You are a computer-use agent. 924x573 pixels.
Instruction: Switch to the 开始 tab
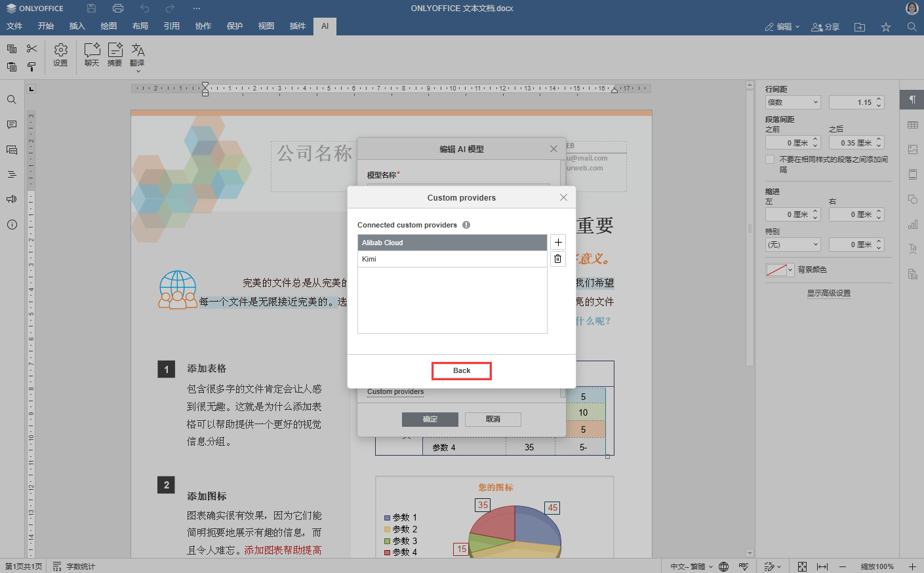(x=46, y=26)
